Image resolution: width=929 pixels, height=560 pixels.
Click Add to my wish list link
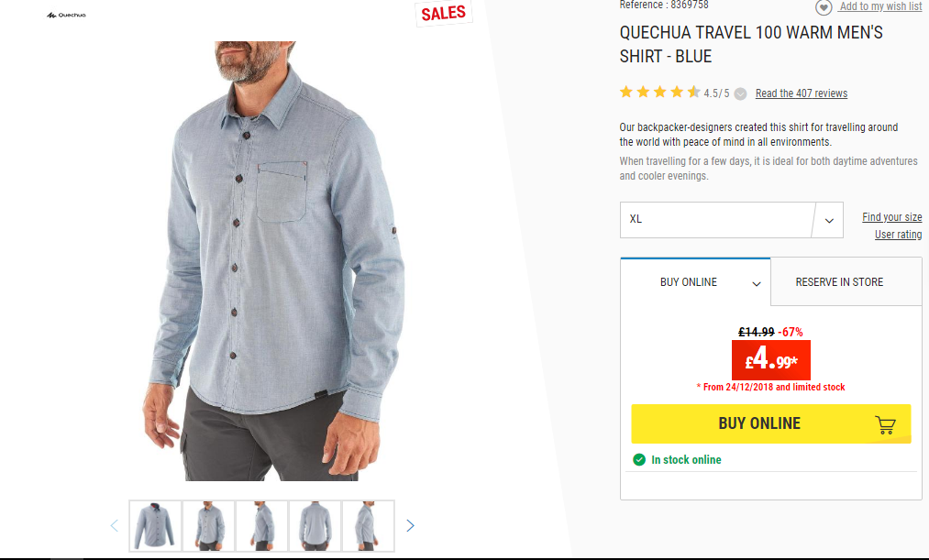(x=881, y=6)
